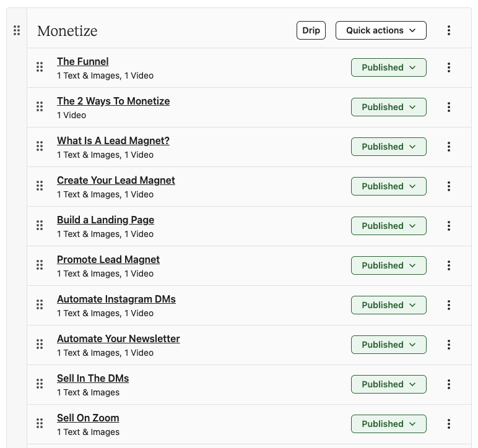The height and width of the screenshot is (448, 478).
Task: Open the more options menu for The Funnel
Action: point(449,67)
